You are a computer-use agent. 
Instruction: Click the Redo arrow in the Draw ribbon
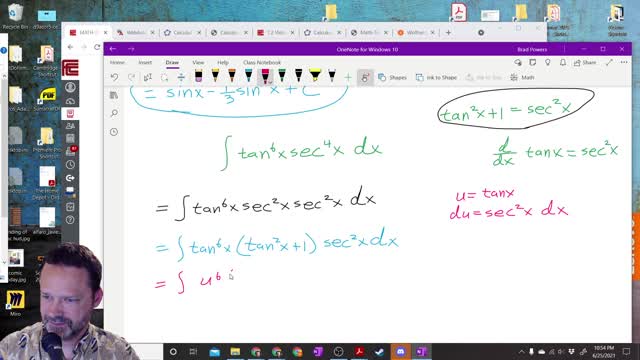[131, 77]
